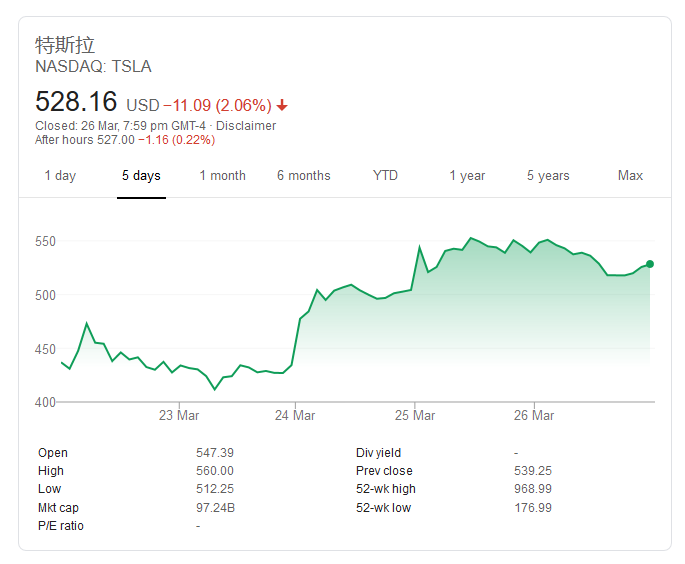
Task: Select the 1 day tab
Action: [60, 176]
